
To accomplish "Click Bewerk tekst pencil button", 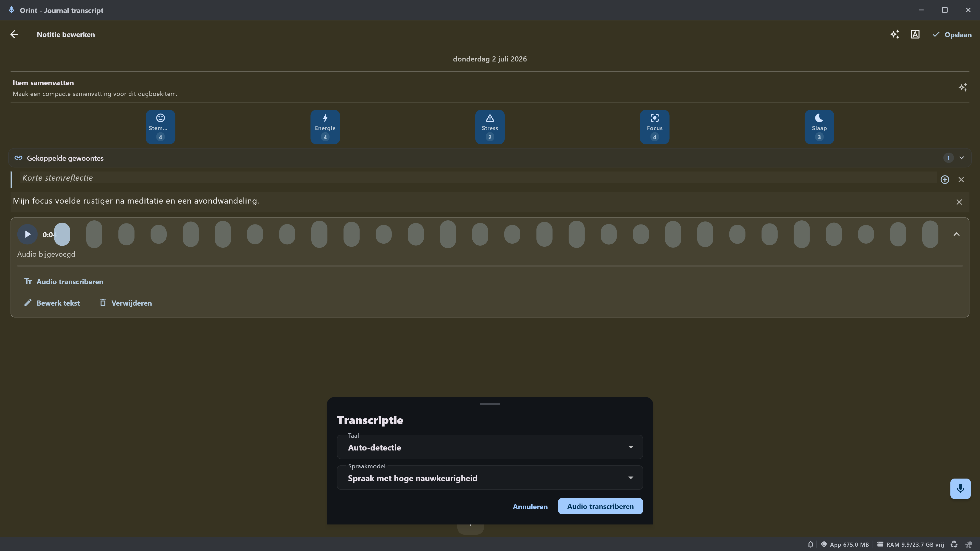I will 52,303.
